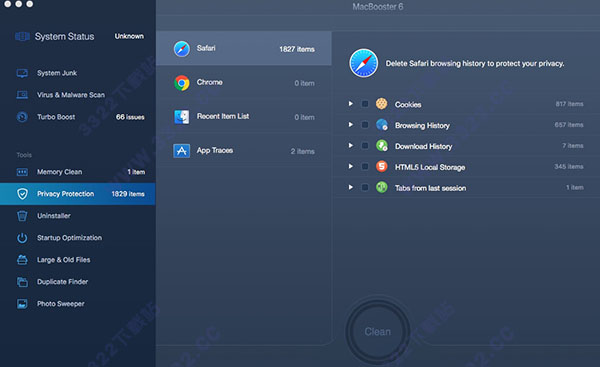Click the Recent Item List Finder icon
Viewport: 600px width, 367px height.
[x=182, y=117]
